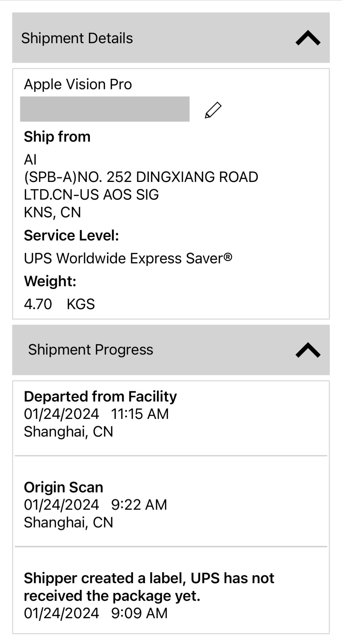Tap the UPS Worldwide Express Saver text

coord(128,259)
